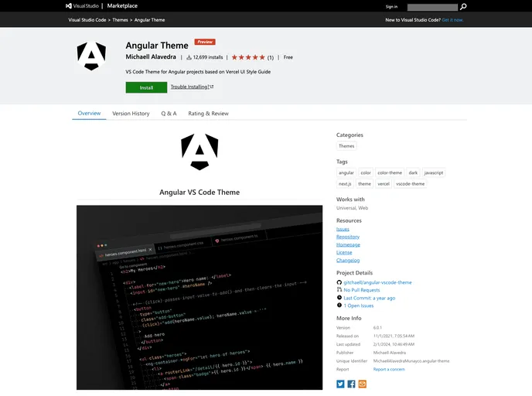The height and width of the screenshot is (396, 532).
Task: Click the Preview badge
Action: [x=205, y=42]
